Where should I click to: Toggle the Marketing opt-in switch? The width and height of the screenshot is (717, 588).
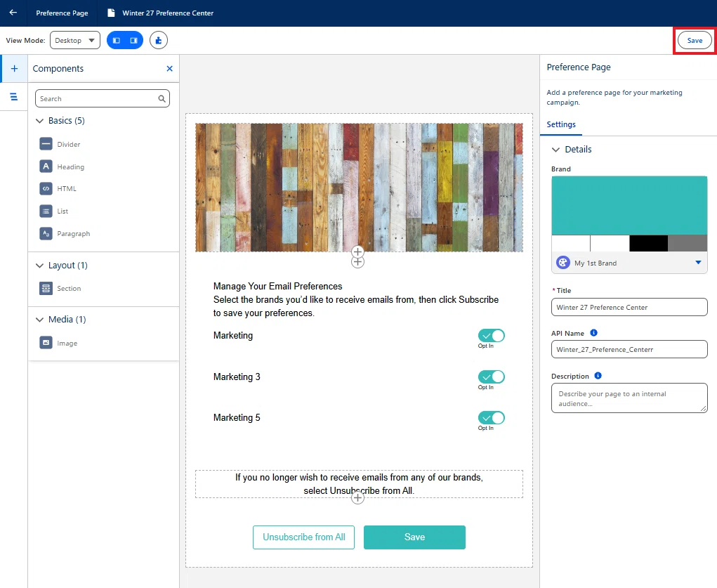492,335
